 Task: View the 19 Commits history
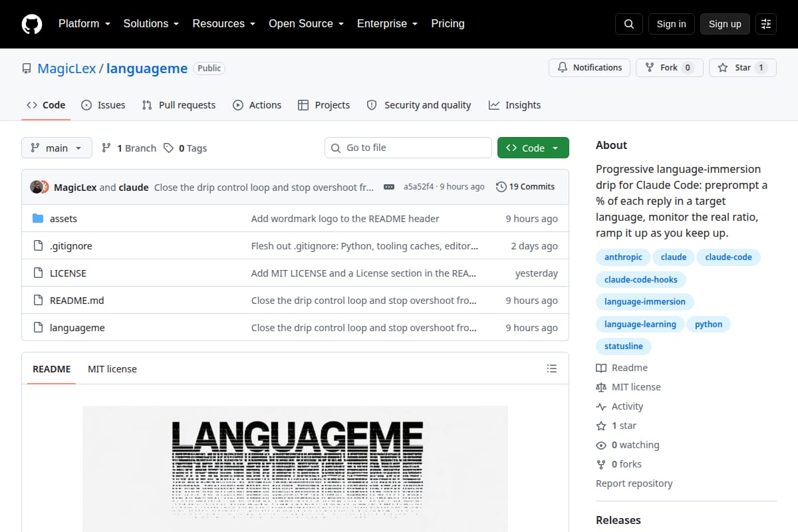pyautogui.click(x=525, y=187)
